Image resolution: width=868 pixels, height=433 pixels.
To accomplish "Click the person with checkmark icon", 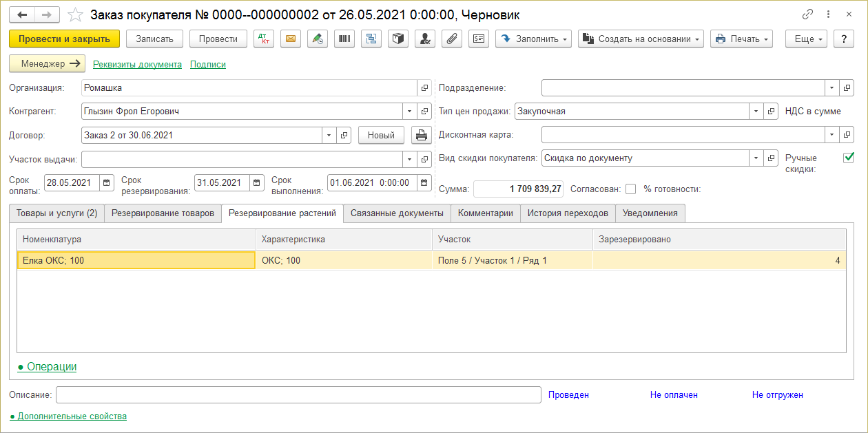I will tap(425, 39).
